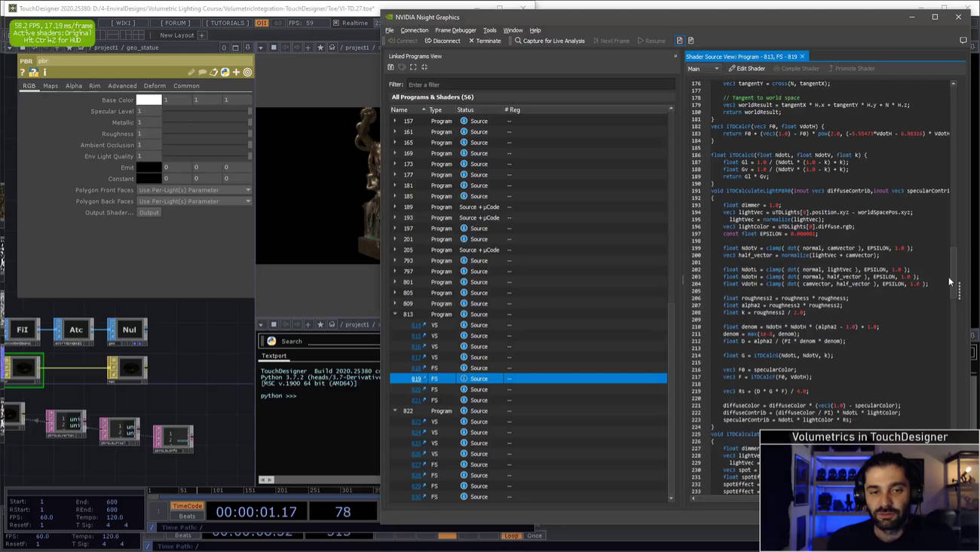Screen dimensions: 980x552
Task: Sort programs list by the Name column header
Action: pos(408,110)
